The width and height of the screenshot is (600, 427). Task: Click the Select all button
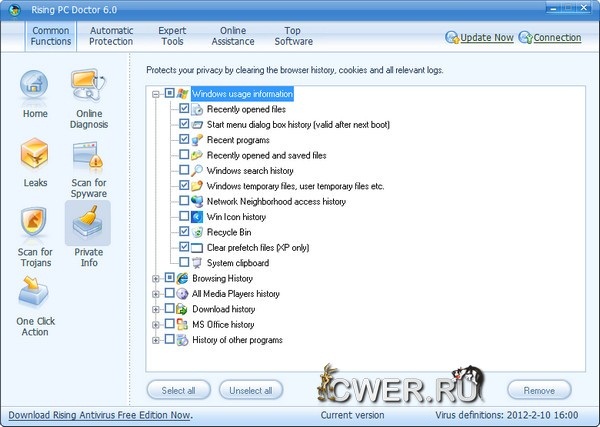[x=178, y=390]
